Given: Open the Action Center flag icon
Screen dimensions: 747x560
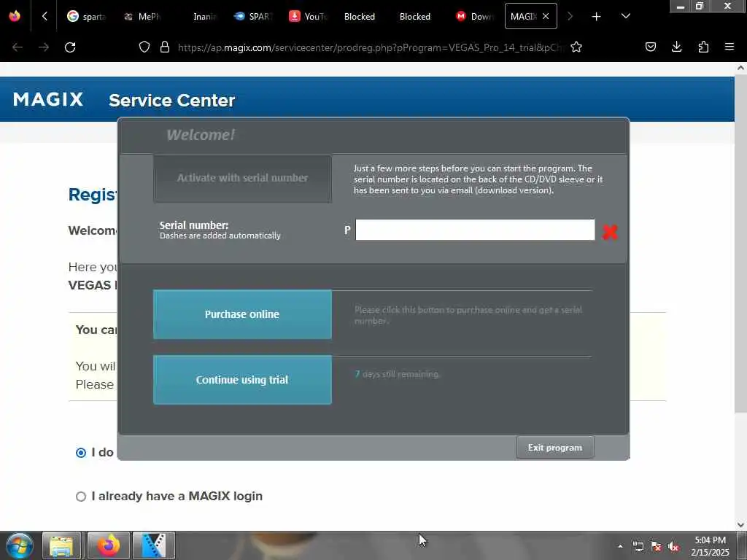Looking at the screenshot, I should (656, 546).
